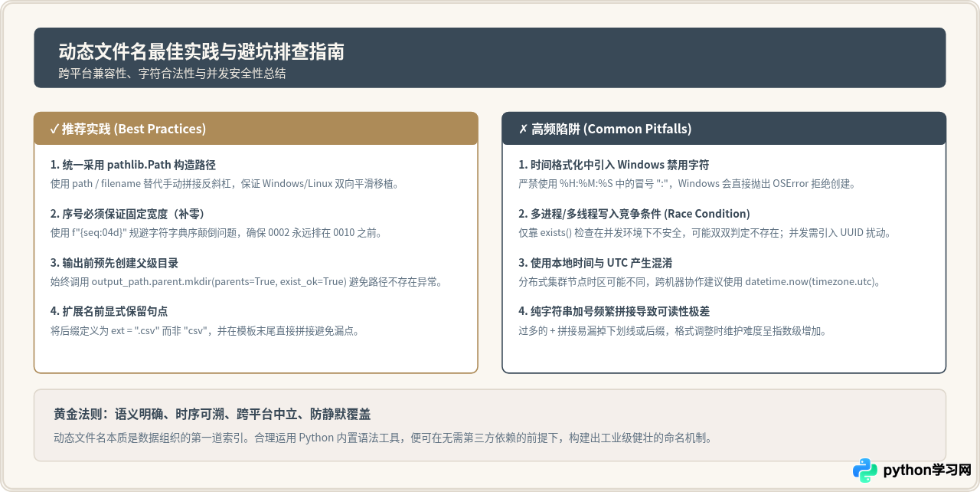Select the subtitle "跨平台兼容性、字符合法性与并发安全性总结"
Image resolution: width=980 pixels, height=492 pixels.
[172, 74]
